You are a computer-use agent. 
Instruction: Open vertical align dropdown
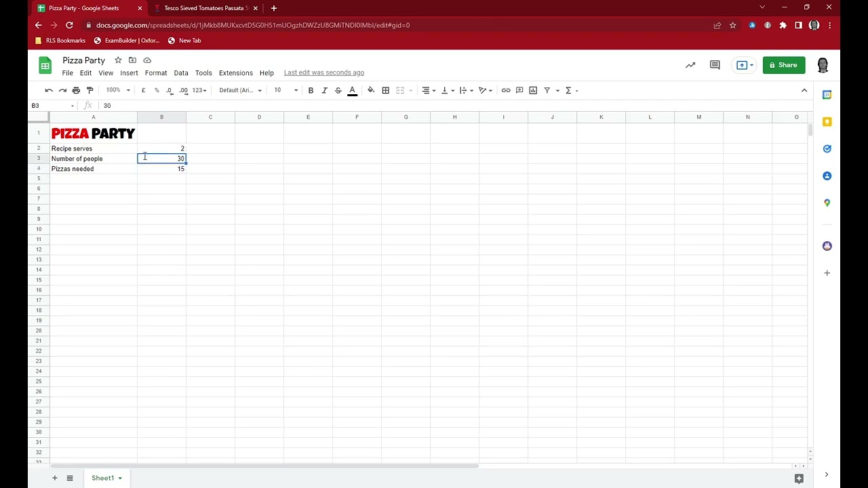point(447,90)
